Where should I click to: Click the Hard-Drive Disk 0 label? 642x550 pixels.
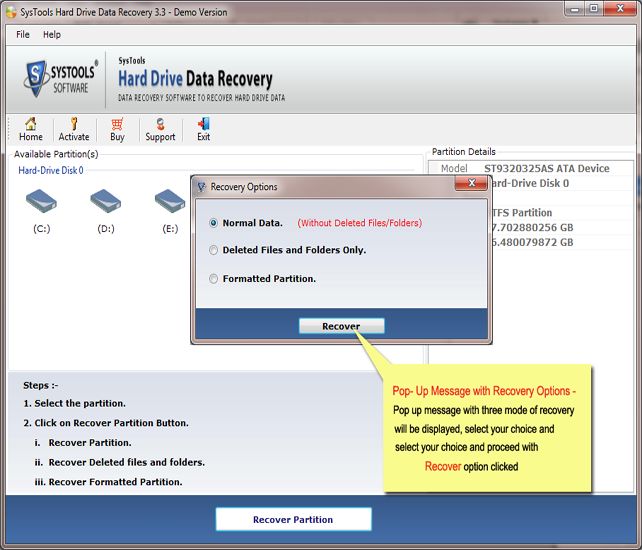pos(51,170)
